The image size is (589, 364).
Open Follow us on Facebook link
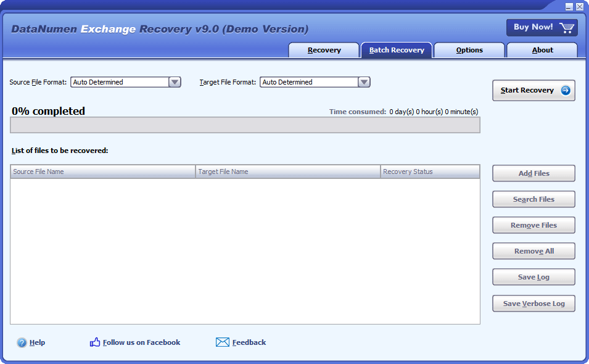141,342
